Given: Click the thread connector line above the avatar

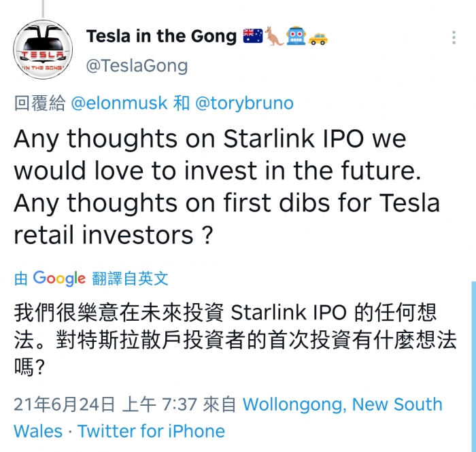Looking at the screenshot, I should pyautogui.click(x=43, y=7).
